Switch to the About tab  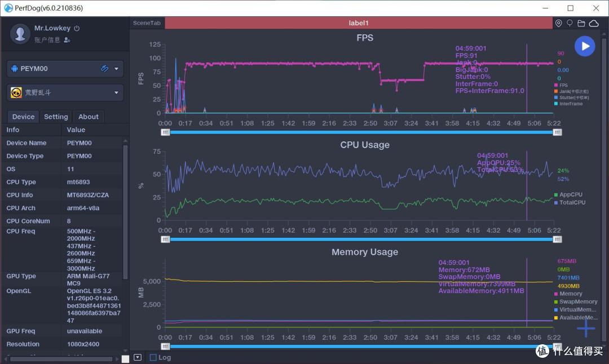pos(88,117)
